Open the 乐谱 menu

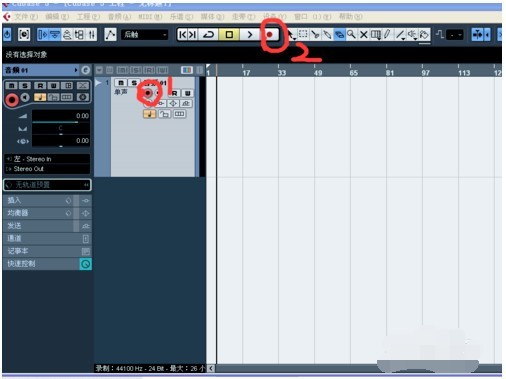pos(181,17)
